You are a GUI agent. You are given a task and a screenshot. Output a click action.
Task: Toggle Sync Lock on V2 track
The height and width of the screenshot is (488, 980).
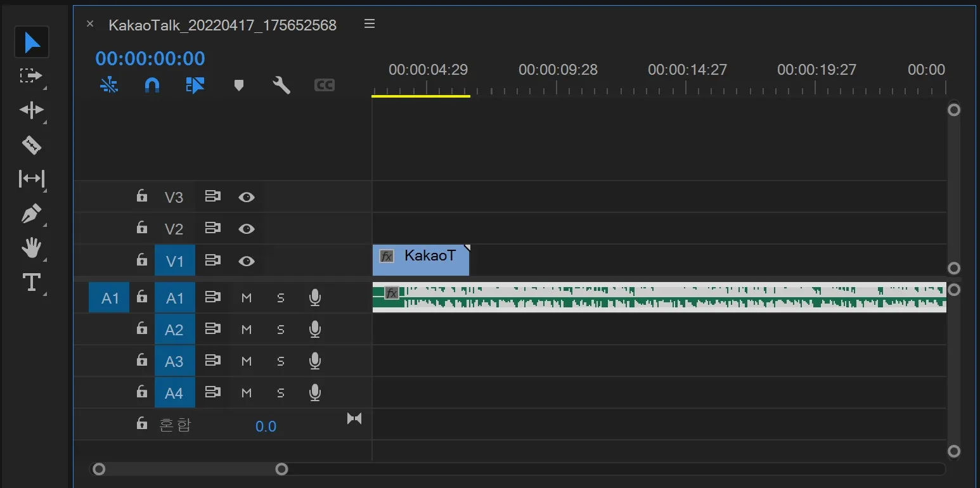pos(213,228)
